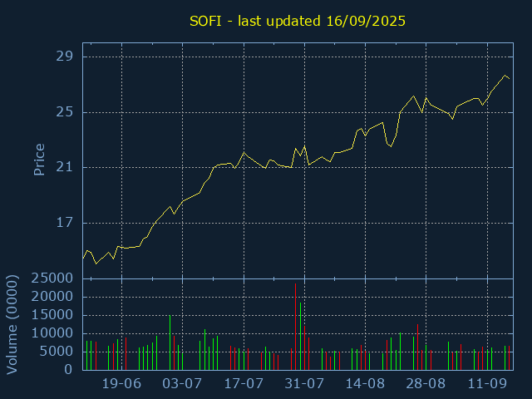Image resolution: width=532 pixels, height=399 pixels.
Task: Click date label 28-08
Action: coord(426,384)
